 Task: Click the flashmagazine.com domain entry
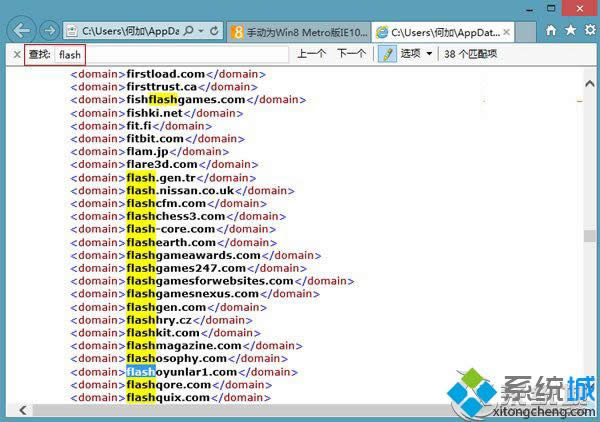click(186, 346)
